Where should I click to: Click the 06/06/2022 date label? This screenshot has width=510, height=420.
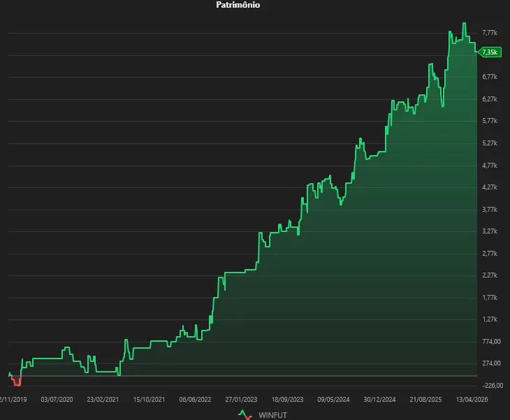tap(195, 400)
